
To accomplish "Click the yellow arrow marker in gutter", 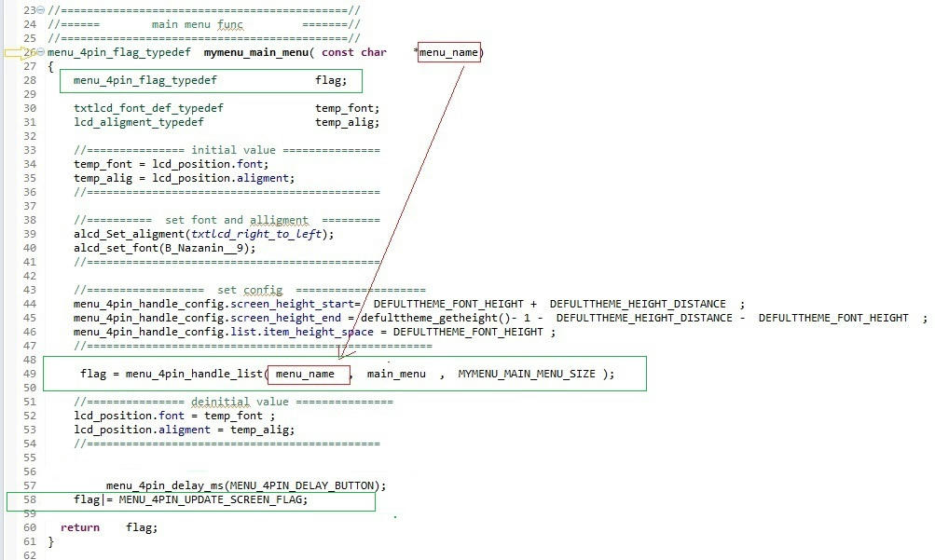I will tap(17, 52).
